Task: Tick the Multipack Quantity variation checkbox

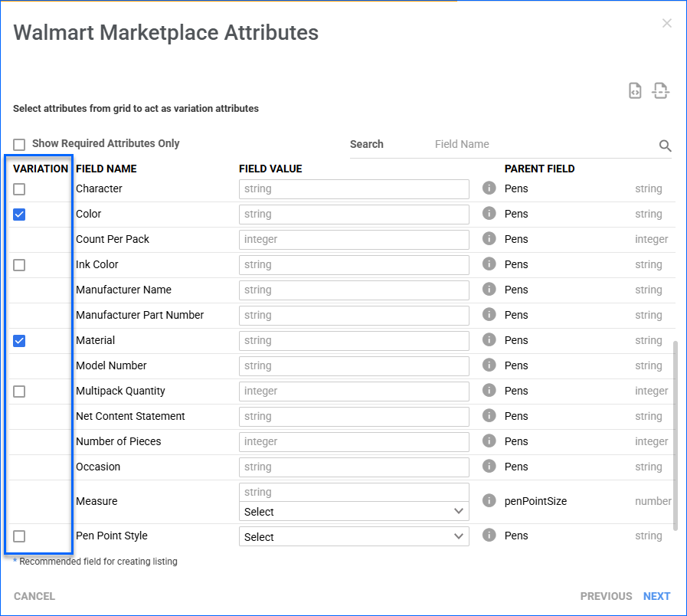Action: pos(19,392)
